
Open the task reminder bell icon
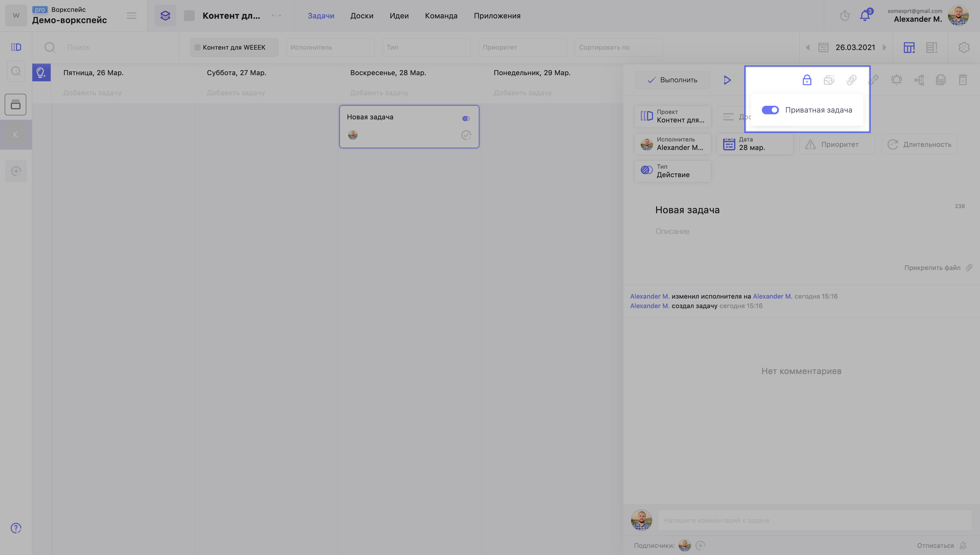897,80
